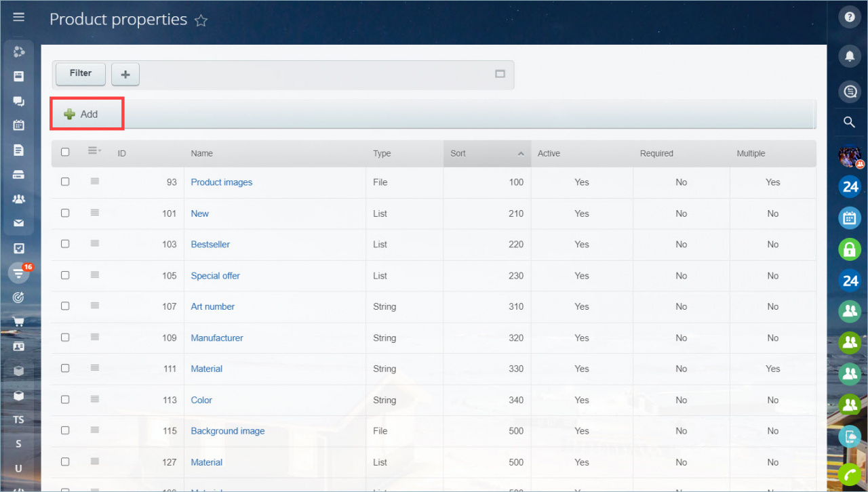Open the CRM funnel icon with 16 badge
The width and height of the screenshot is (868, 492).
(19, 272)
